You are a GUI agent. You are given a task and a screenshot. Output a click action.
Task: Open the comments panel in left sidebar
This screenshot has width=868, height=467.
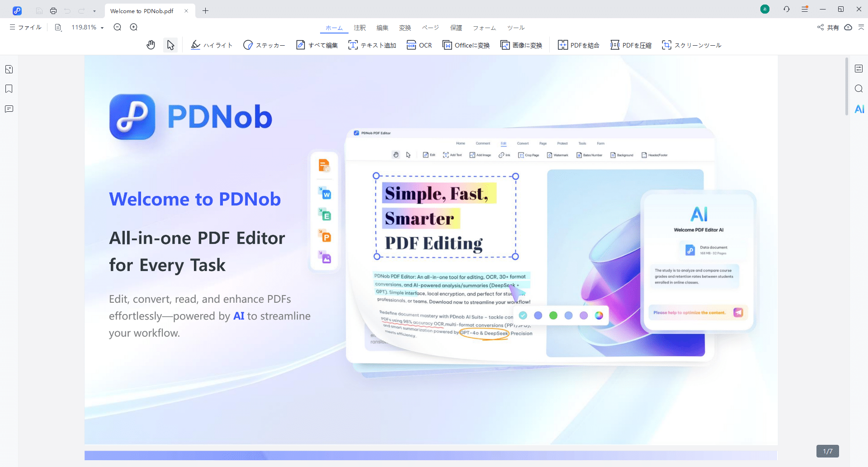[9, 109]
